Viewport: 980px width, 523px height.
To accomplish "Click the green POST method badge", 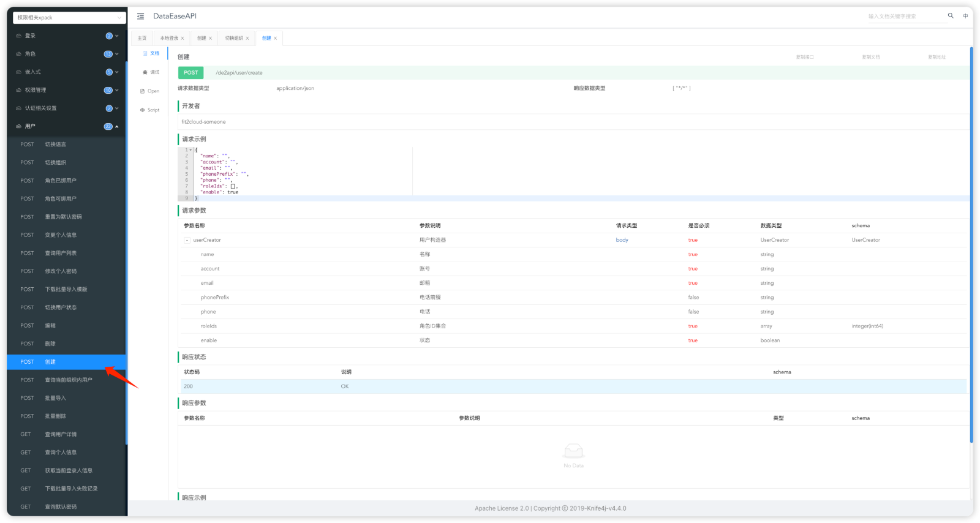I will click(191, 72).
